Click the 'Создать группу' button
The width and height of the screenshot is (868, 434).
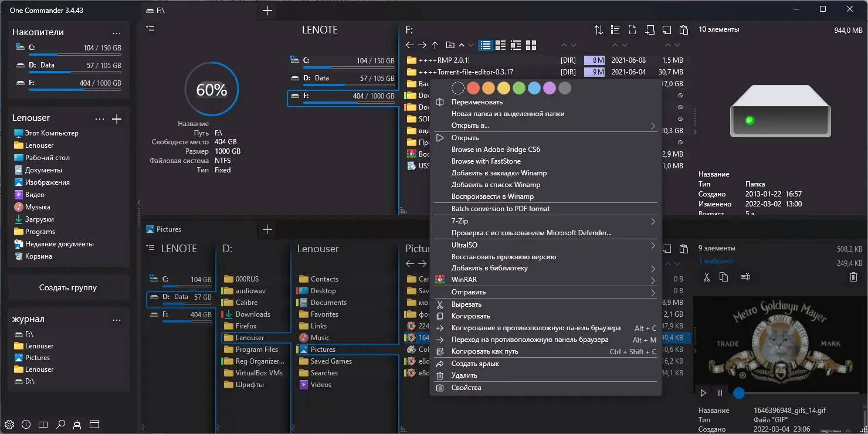click(x=68, y=288)
